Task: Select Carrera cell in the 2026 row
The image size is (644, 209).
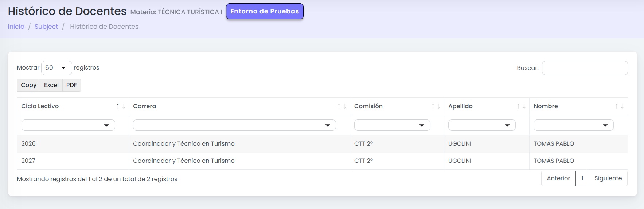Action: click(239, 144)
